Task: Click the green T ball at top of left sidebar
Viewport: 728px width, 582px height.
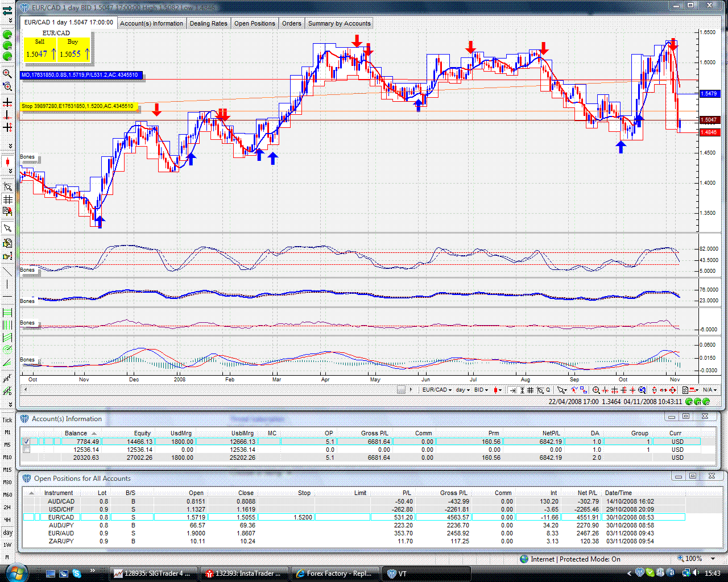Action: coord(7,34)
